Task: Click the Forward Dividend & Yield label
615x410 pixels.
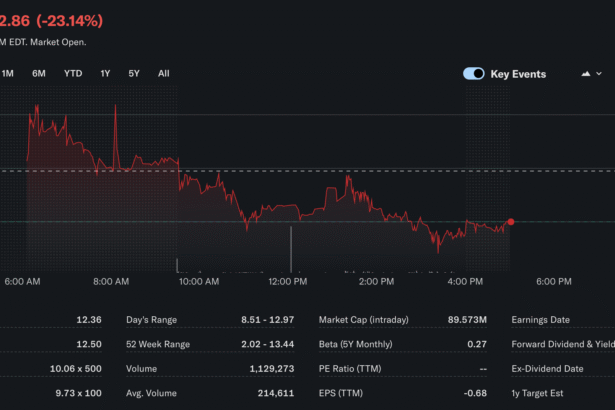Action: coord(562,344)
